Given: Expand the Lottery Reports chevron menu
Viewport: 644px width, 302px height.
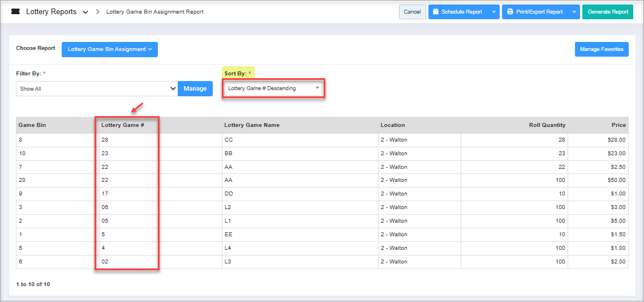Looking at the screenshot, I should click(x=85, y=12).
